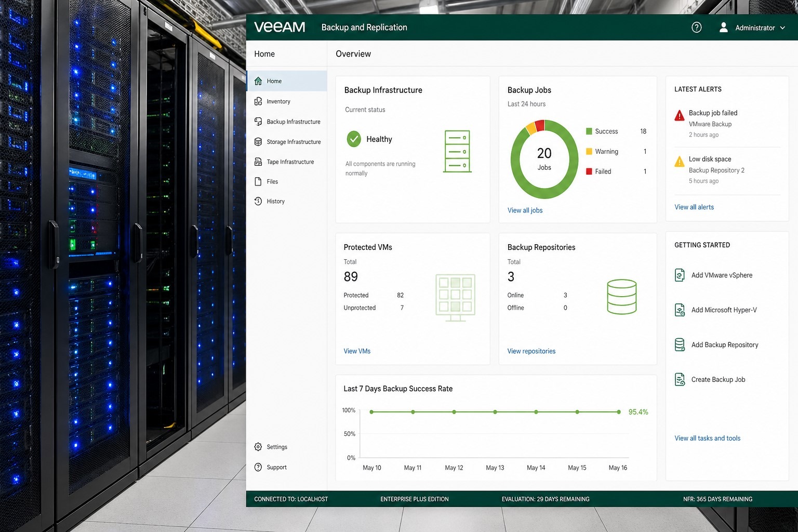Open the View repositories link

(x=531, y=351)
